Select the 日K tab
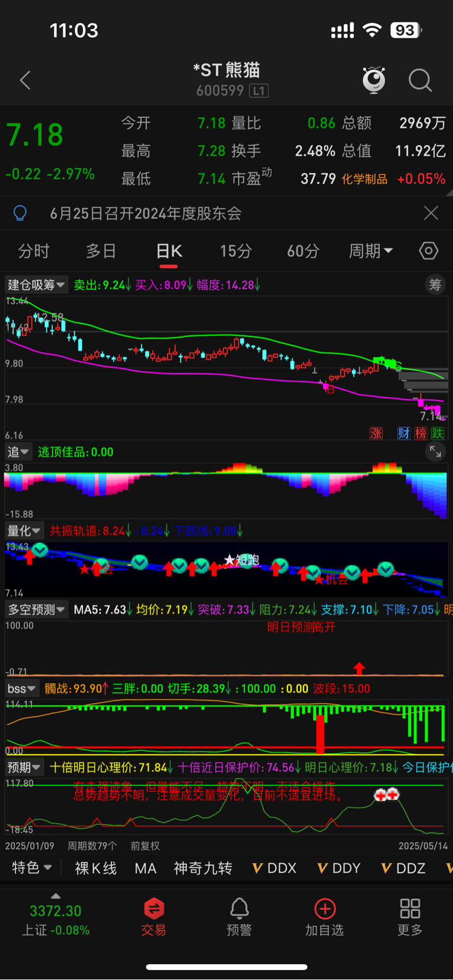 (x=169, y=252)
